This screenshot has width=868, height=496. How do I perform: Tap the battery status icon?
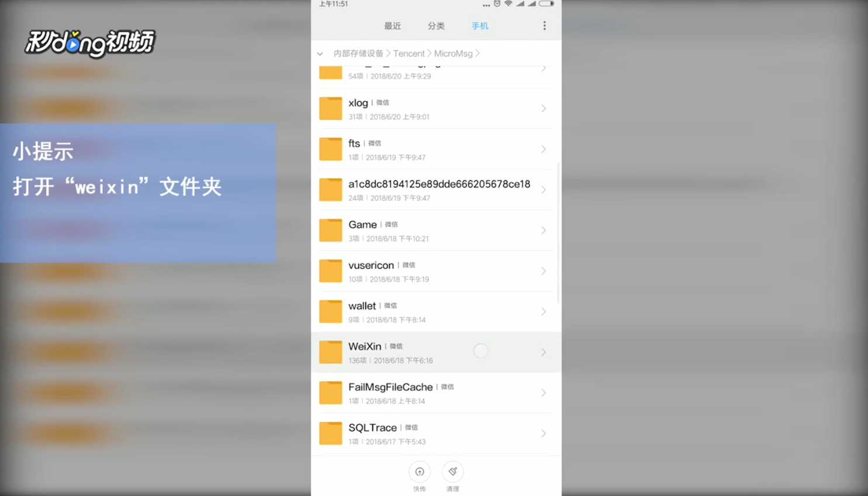click(547, 4)
